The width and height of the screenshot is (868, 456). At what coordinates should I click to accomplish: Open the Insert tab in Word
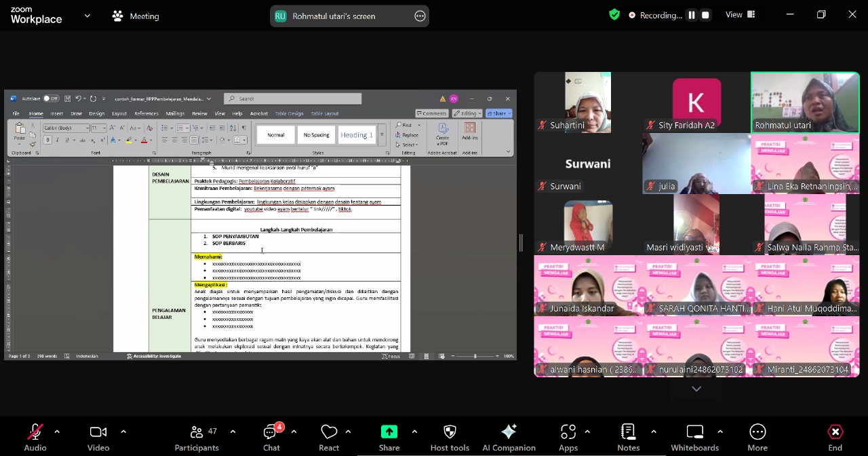56,113
